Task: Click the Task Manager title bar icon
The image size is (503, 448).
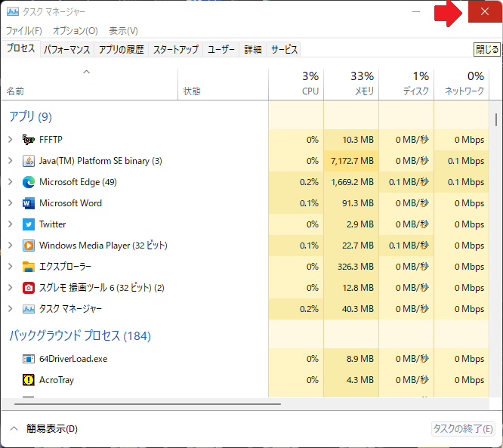Action: (13, 11)
